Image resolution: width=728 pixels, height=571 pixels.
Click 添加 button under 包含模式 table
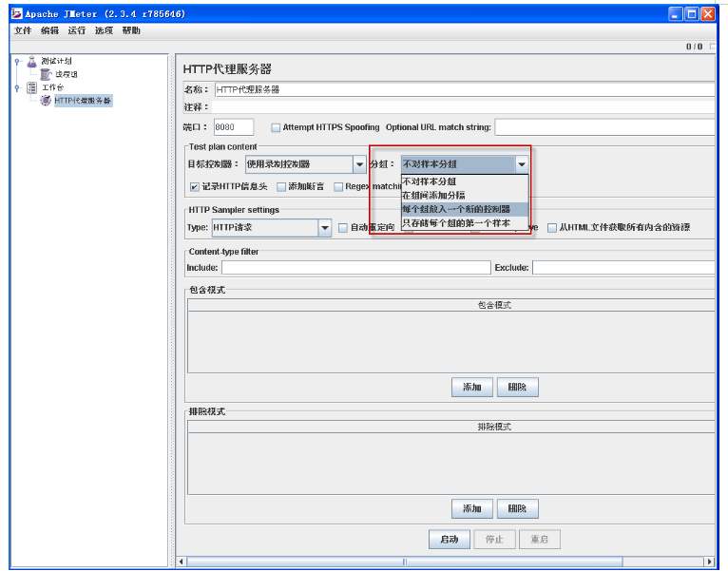pos(472,388)
